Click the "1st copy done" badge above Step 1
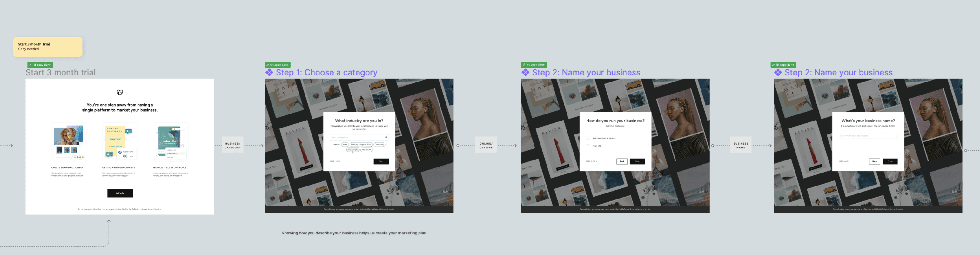The height and width of the screenshot is (255, 980). [278, 65]
